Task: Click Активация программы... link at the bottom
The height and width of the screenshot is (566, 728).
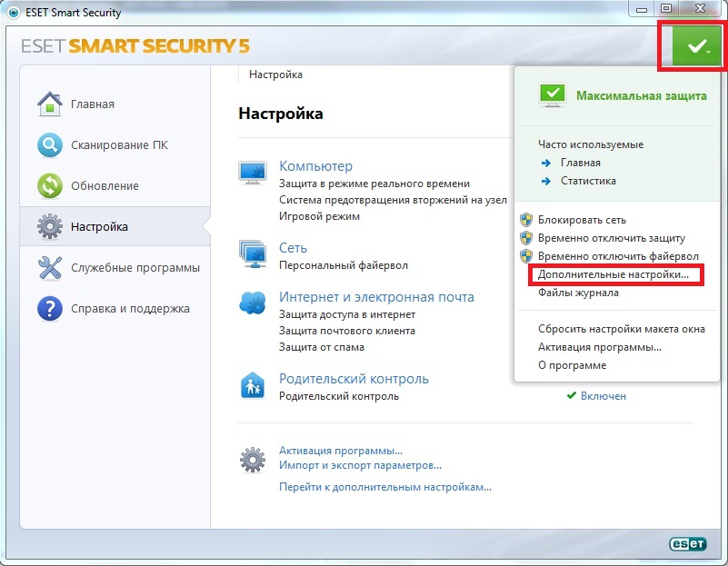Action: click(x=341, y=451)
